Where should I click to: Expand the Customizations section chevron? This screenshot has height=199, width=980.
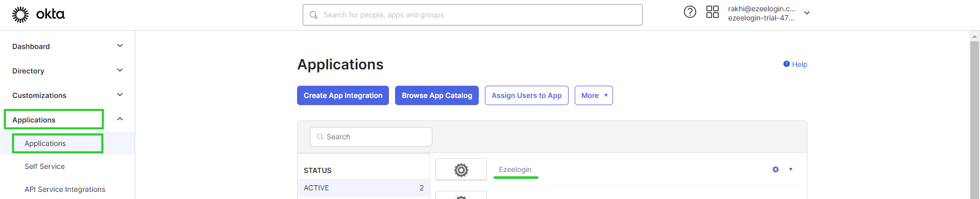pos(120,95)
